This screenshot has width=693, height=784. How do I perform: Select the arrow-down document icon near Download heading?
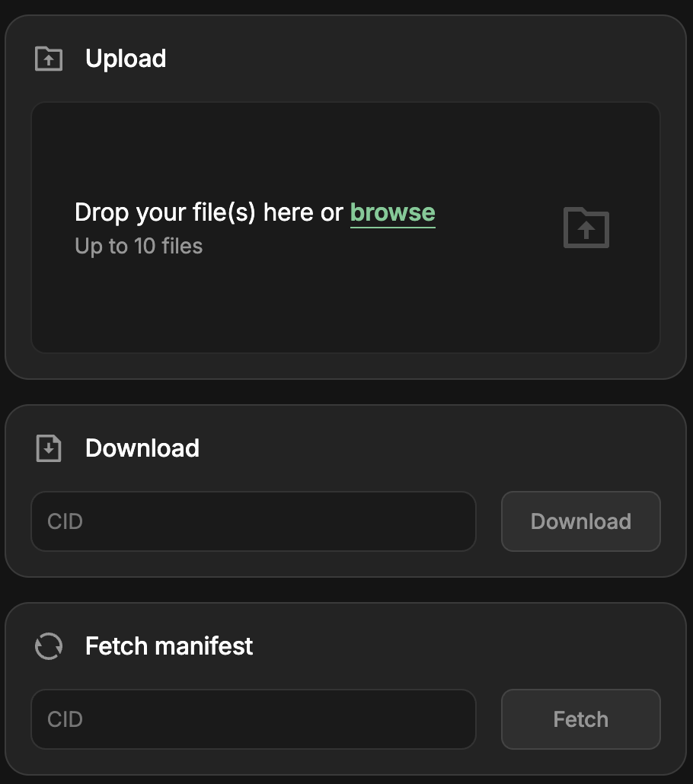coord(48,448)
